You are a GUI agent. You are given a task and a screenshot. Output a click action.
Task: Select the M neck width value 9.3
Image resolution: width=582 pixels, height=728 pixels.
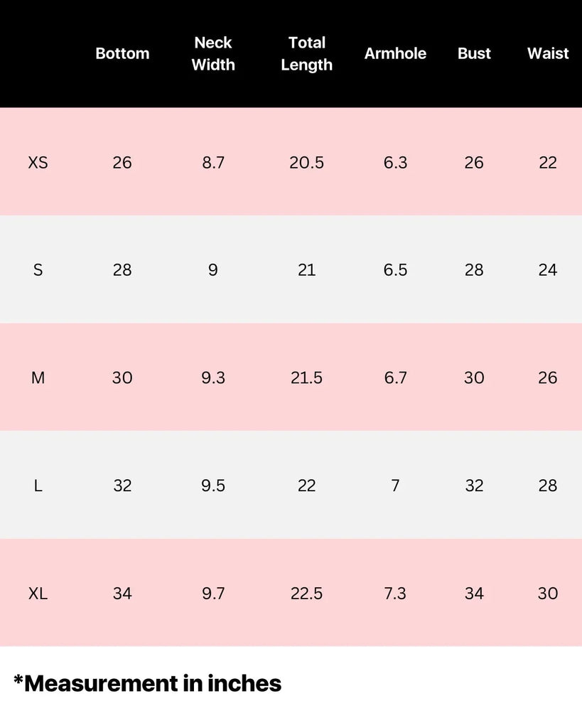[213, 378]
